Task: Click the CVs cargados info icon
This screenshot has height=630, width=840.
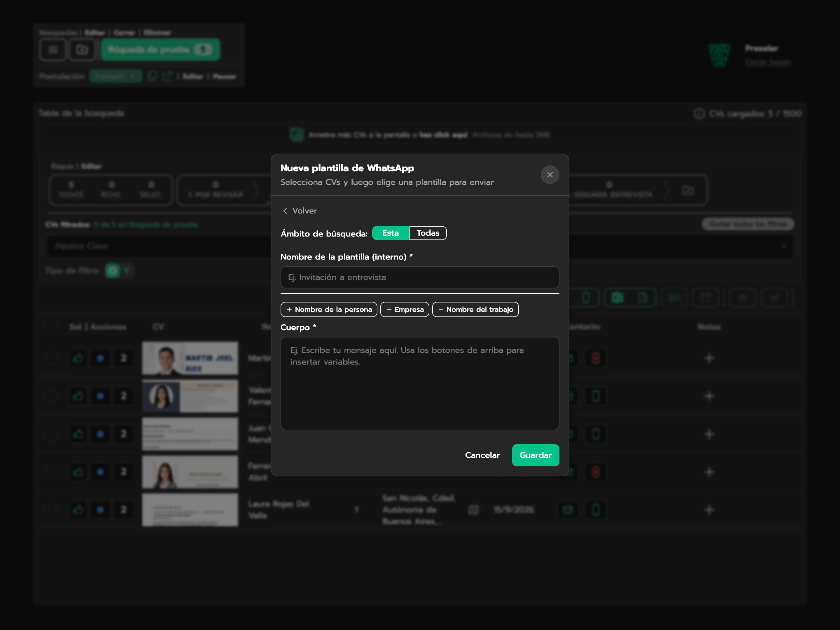Action: point(699,113)
